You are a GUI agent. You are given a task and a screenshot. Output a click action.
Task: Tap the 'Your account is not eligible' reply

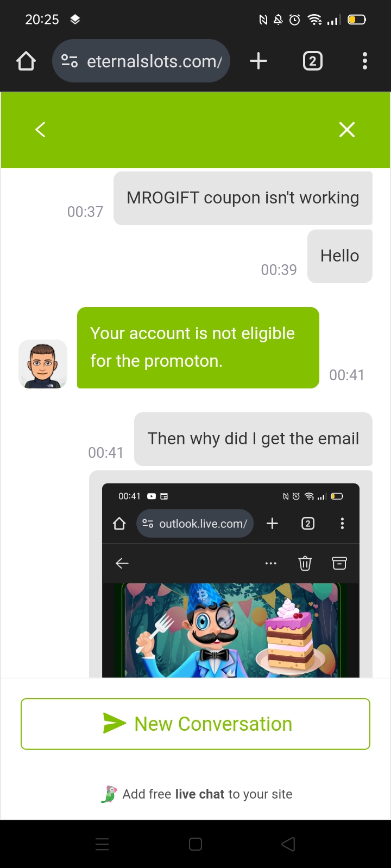pyautogui.click(x=198, y=348)
